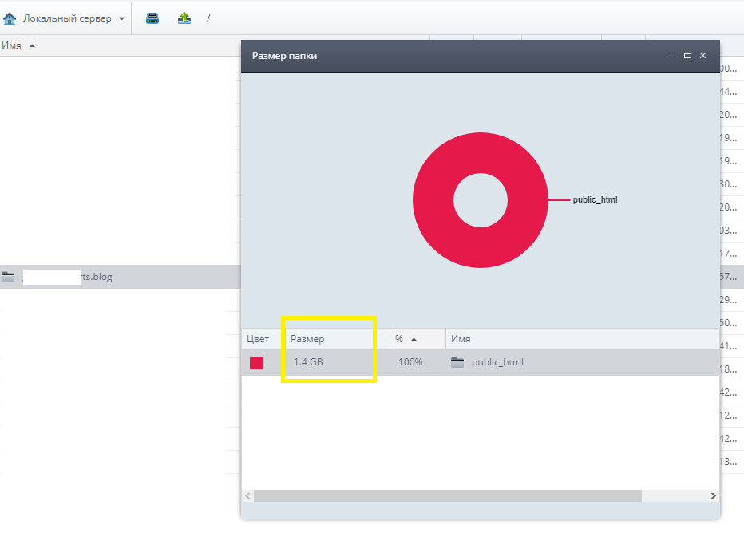Select the public_html row name
The height and width of the screenshot is (560, 744).
tap(498, 362)
